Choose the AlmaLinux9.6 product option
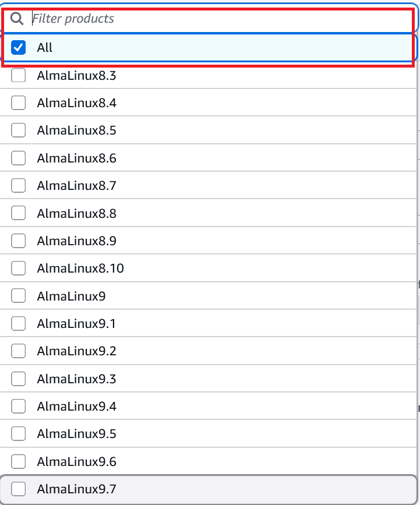Screen dimensions: 420x505 click(76, 462)
